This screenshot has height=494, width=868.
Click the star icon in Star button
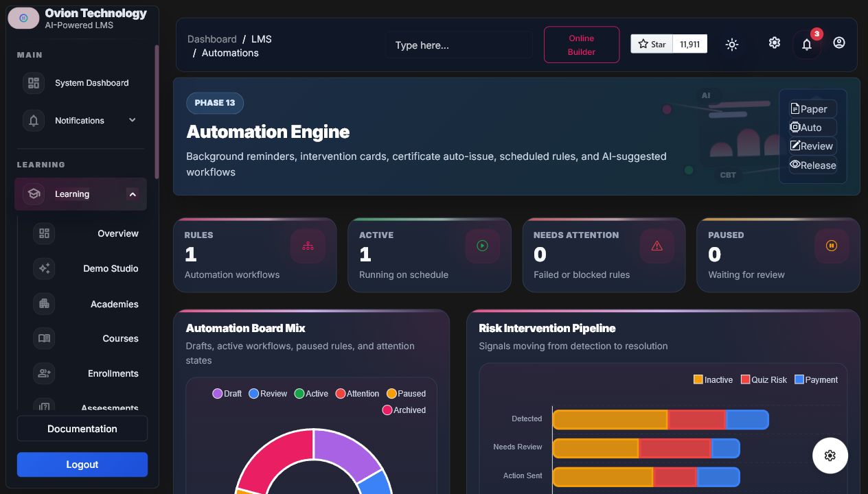point(643,44)
